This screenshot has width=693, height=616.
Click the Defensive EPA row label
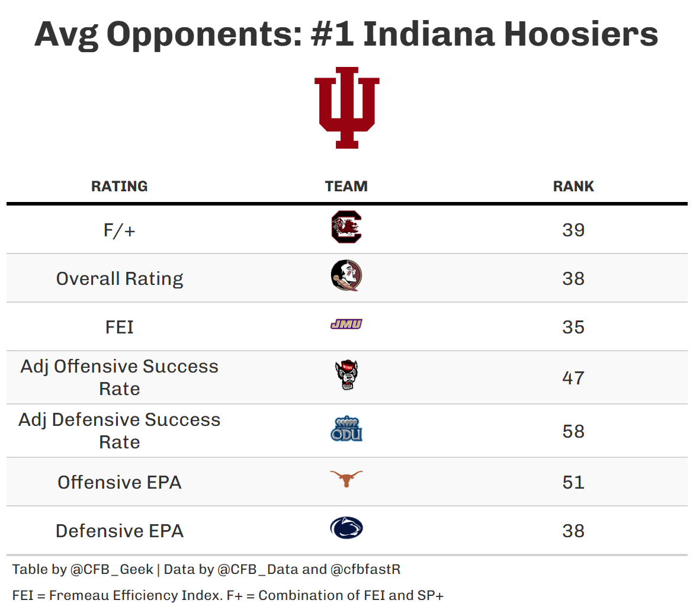[119, 531]
